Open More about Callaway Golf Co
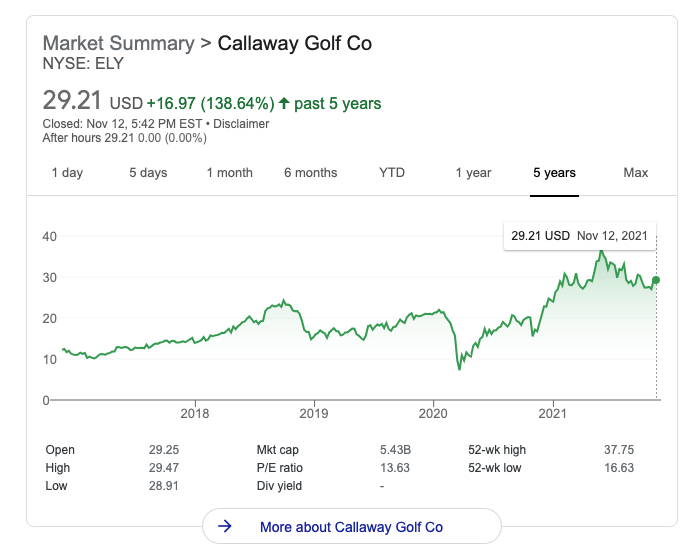Screen dimensions: 698x557 coord(351,527)
